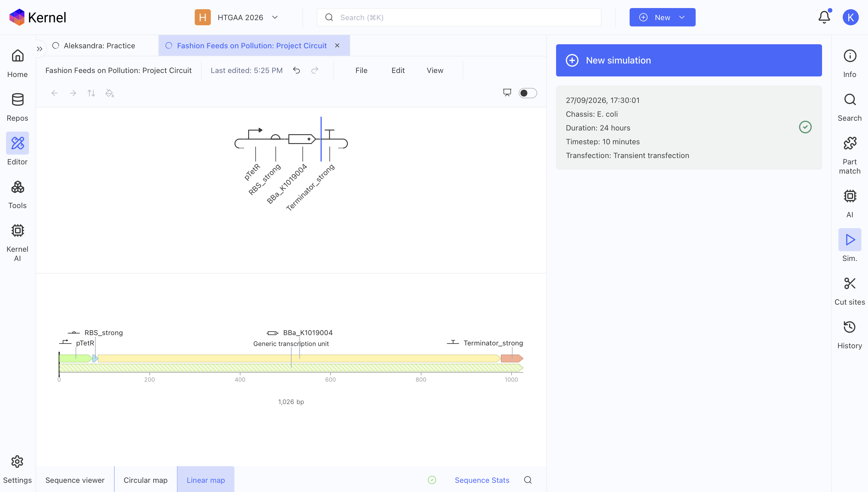The height and width of the screenshot is (492, 868).
Task: Open the Repos sidebar item
Action: [18, 107]
